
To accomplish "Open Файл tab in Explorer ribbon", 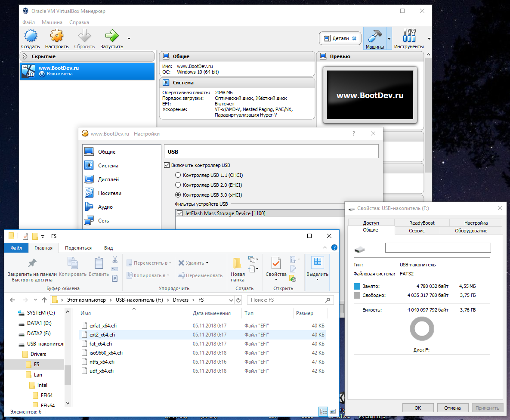I will (16, 248).
